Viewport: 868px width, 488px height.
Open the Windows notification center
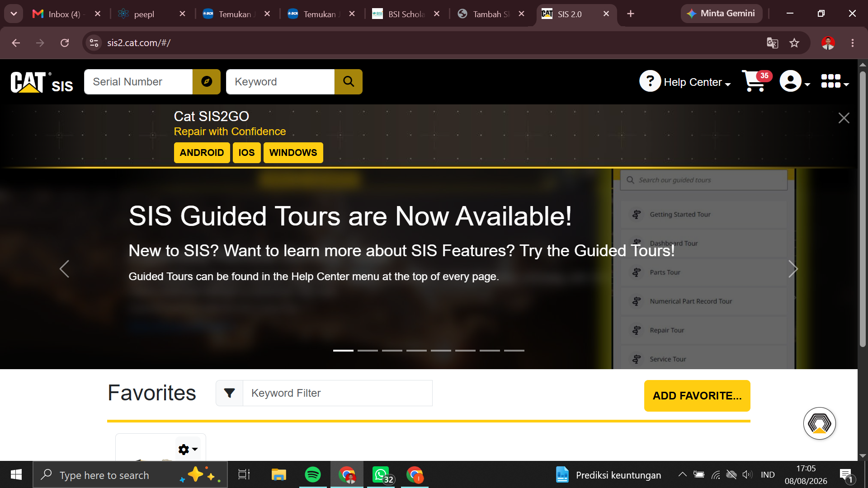[x=846, y=475]
